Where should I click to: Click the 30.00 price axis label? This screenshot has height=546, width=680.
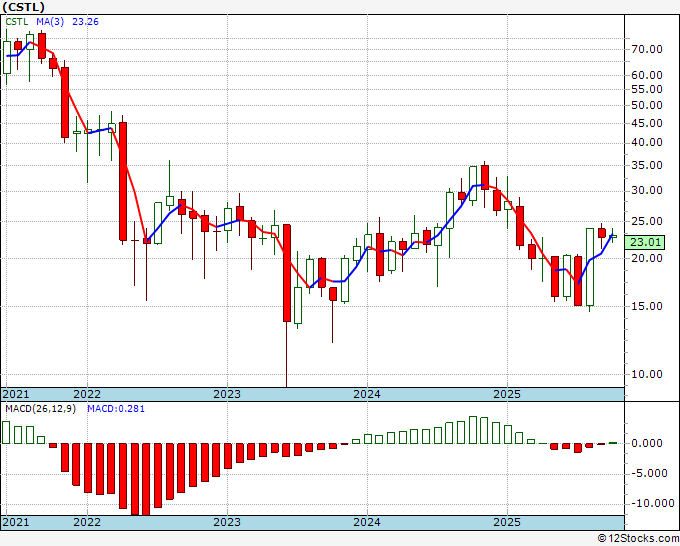pyautogui.click(x=647, y=191)
